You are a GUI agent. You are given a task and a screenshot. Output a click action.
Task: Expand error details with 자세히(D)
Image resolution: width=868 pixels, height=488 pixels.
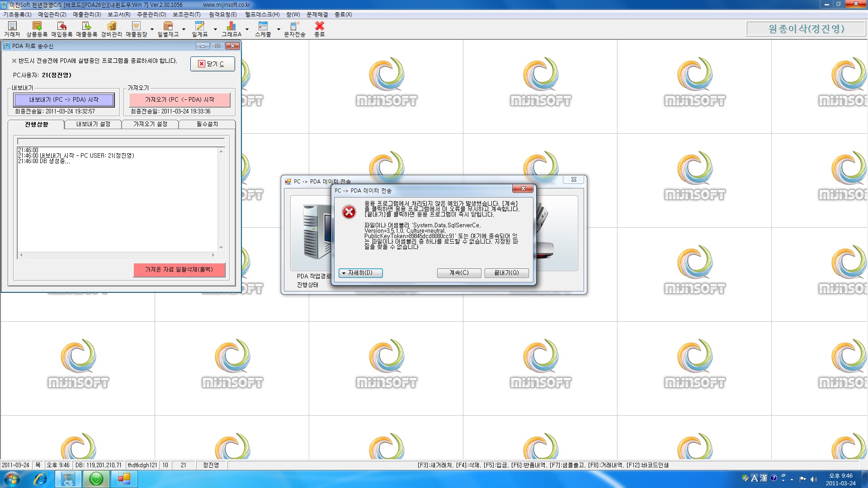coord(361,273)
